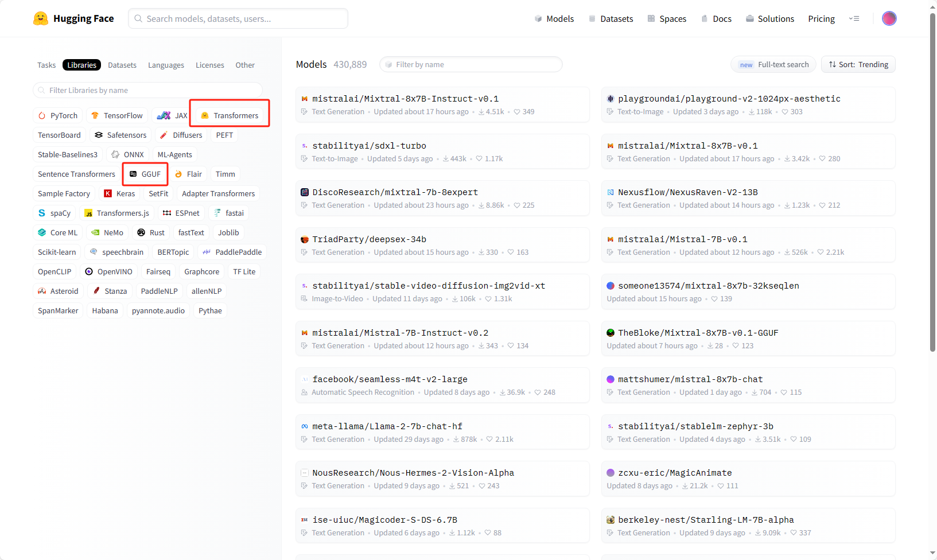This screenshot has height=560, width=937.
Task: Switch to the Other filter tab
Action: coord(245,65)
